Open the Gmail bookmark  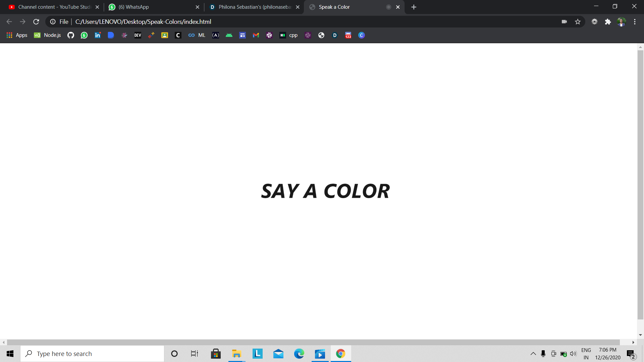tap(256, 35)
